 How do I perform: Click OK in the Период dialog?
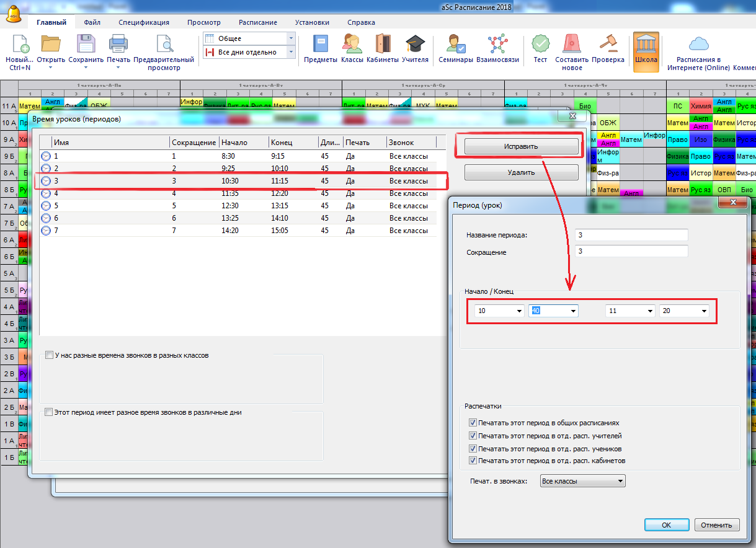pos(666,525)
